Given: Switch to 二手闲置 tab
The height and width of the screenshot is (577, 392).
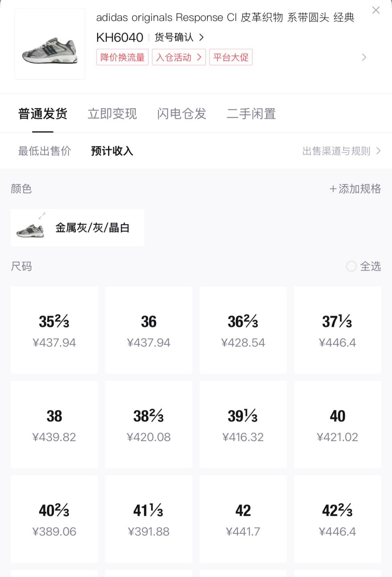Looking at the screenshot, I should (251, 114).
